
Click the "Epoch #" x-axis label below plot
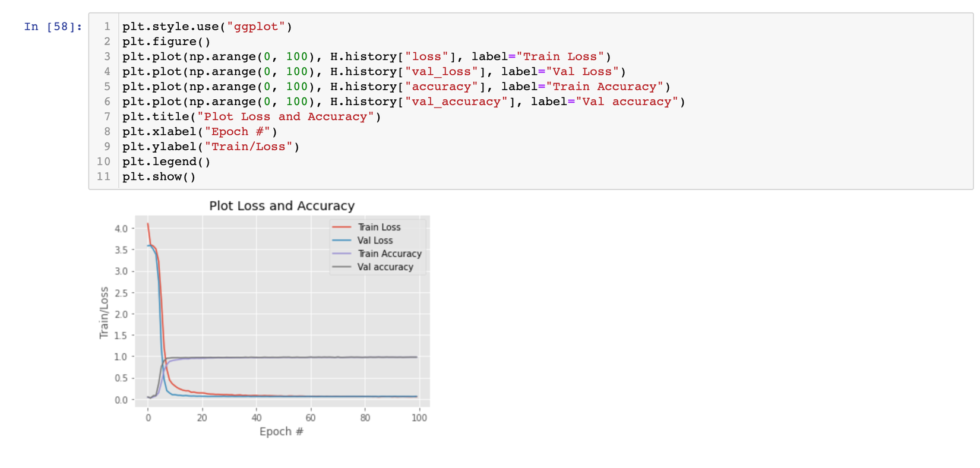(x=281, y=431)
